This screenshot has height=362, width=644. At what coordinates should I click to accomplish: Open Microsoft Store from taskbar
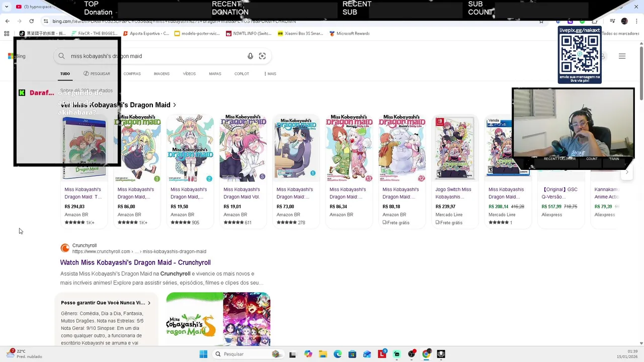tap(352, 354)
